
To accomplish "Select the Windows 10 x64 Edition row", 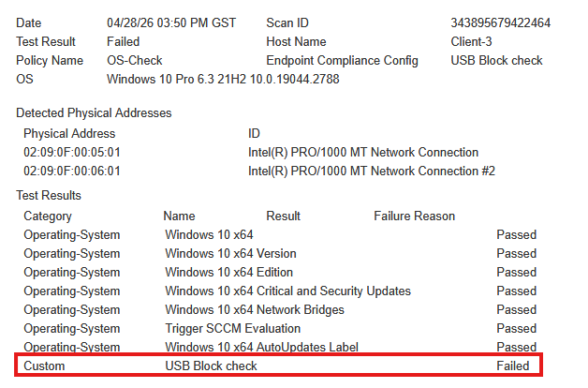I will pos(280,273).
